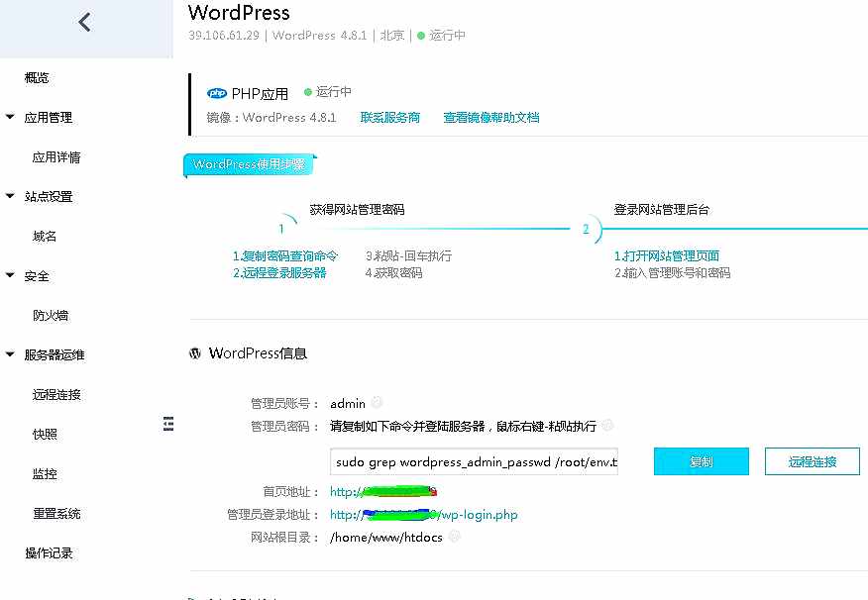Open the 域名 settings page
Image resolution: width=868 pixels, height=600 pixels.
45,237
